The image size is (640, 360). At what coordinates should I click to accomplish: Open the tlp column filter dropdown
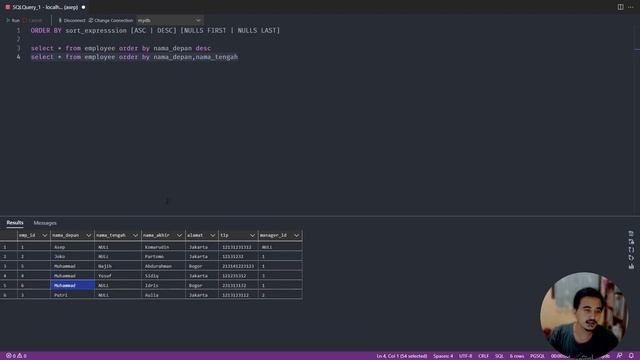[252, 236]
